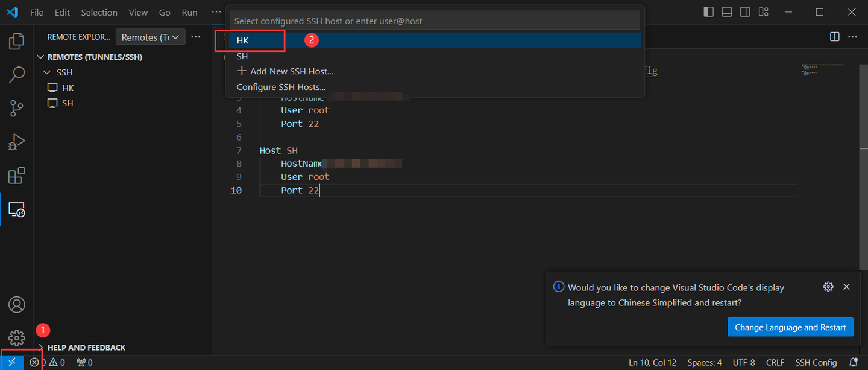
Task: Toggle the primary sidebar visibility
Action: pyautogui.click(x=708, y=11)
